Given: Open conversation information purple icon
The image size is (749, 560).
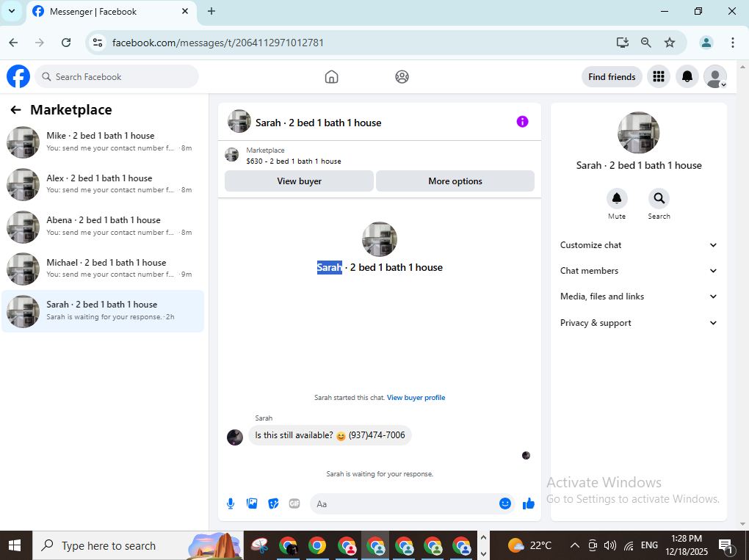Looking at the screenshot, I should point(523,122).
